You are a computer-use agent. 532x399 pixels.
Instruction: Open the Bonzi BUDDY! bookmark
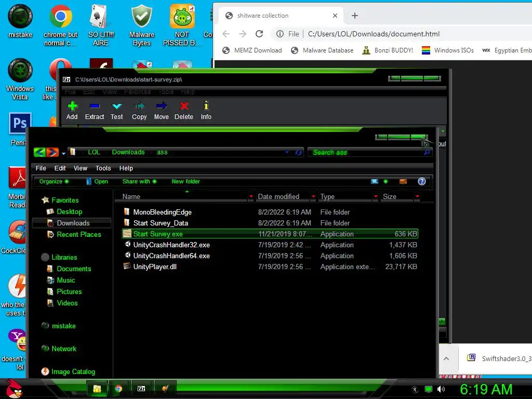tap(388, 50)
